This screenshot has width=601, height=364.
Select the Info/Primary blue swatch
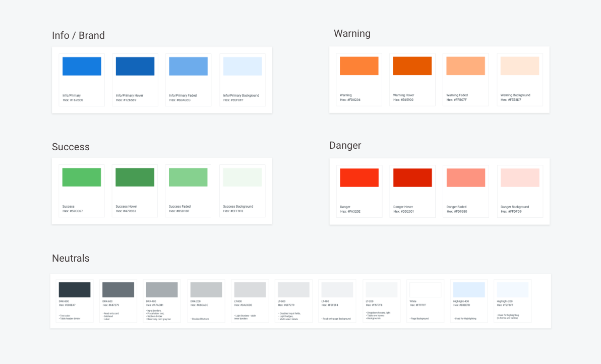[82, 66]
